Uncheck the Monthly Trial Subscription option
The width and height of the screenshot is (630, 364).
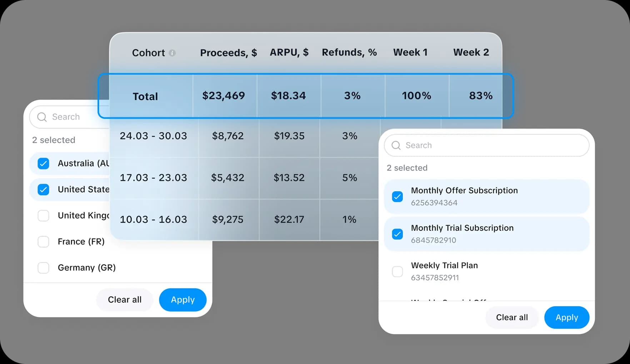[x=397, y=234]
